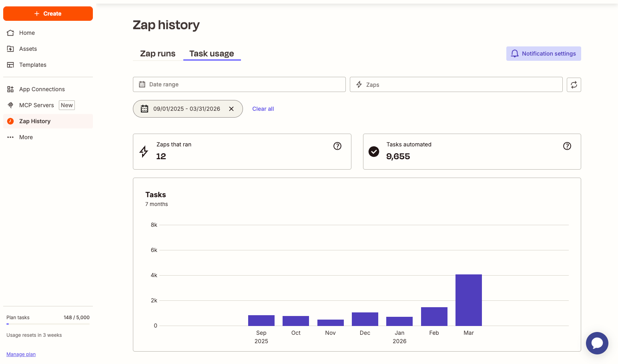
Task: Open the chat support bubble
Action: pos(597,343)
